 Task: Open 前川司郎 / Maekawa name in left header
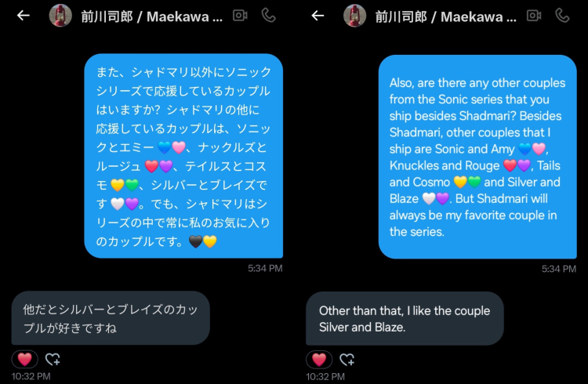tap(152, 16)
